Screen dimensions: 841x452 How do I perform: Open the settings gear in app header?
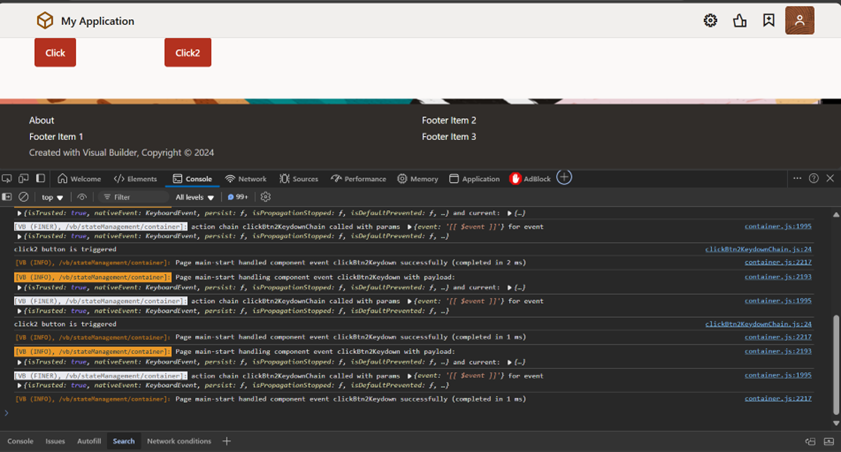(710, 21)
